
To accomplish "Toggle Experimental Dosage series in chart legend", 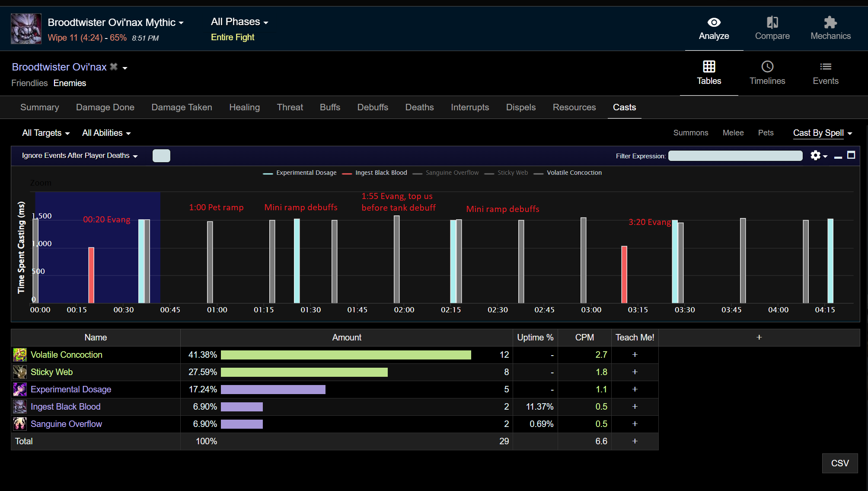I will 306,173.
